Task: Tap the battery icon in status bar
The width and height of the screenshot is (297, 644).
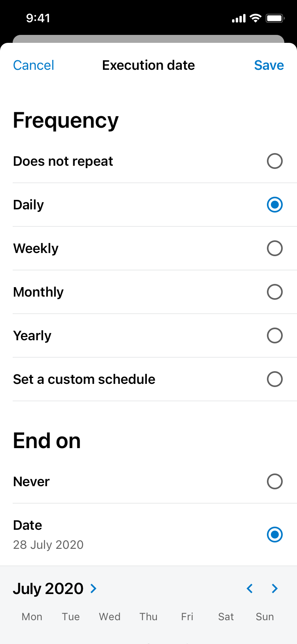Action: click(x=275, y=18)
